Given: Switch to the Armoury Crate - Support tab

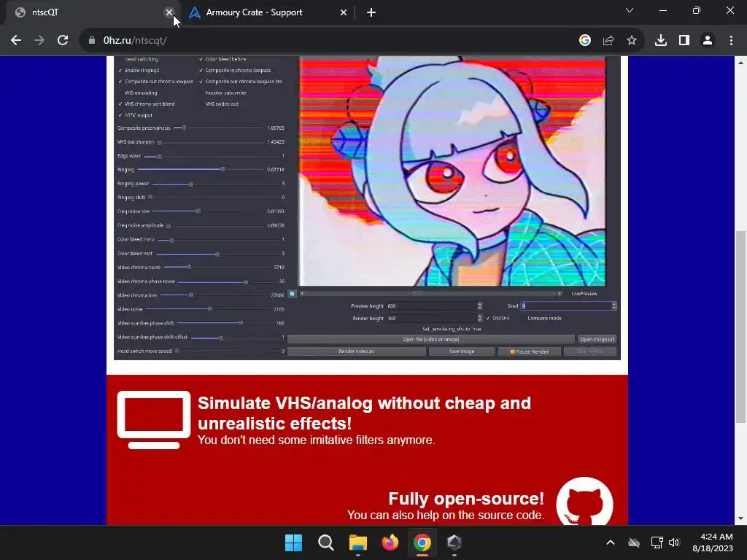Looking at the screenshot, I should click(x=268, y=12).
